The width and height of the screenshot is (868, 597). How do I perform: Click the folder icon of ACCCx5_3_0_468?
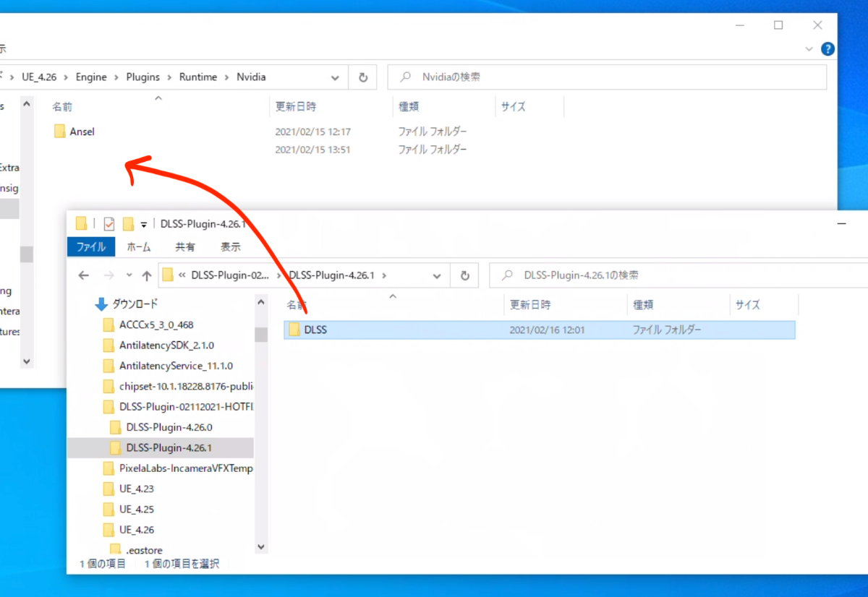tap(109, 325)
